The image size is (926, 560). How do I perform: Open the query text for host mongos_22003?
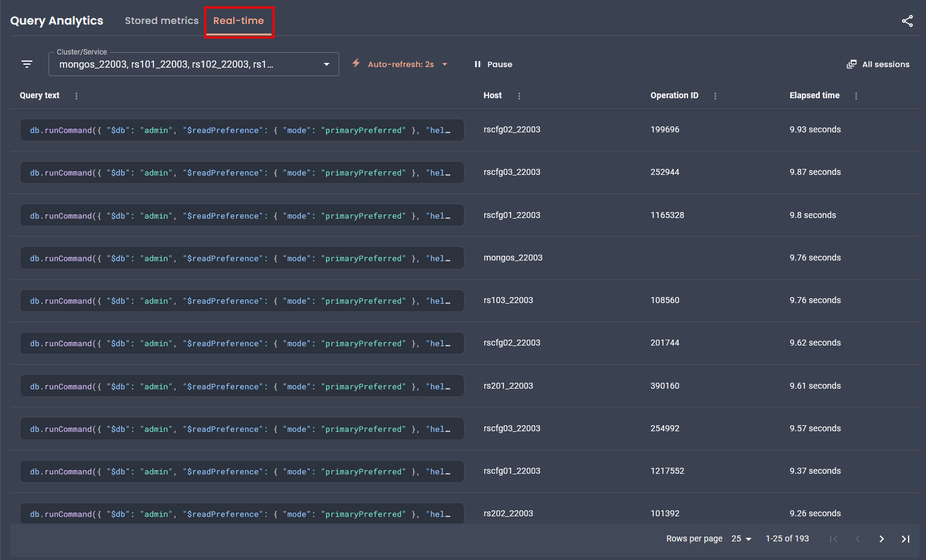pos(242,258)
